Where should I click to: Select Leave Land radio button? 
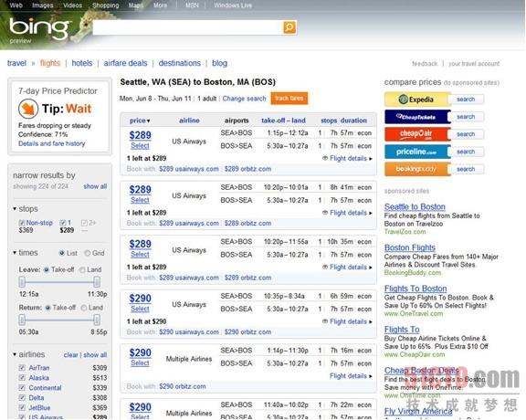coord(82,269)
